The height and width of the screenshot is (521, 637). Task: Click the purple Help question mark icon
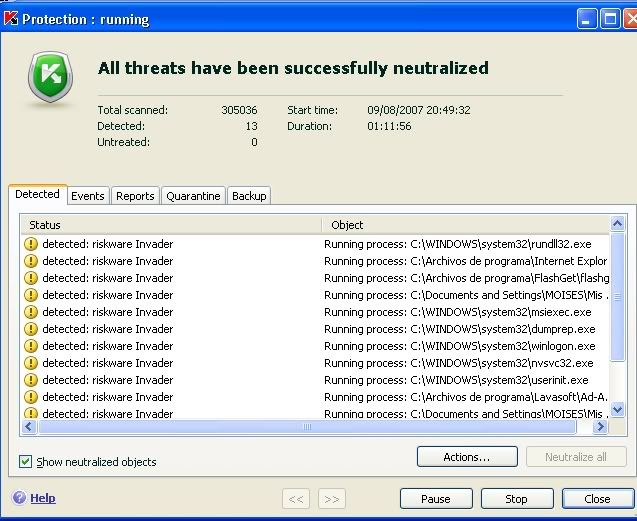[19, 497]
